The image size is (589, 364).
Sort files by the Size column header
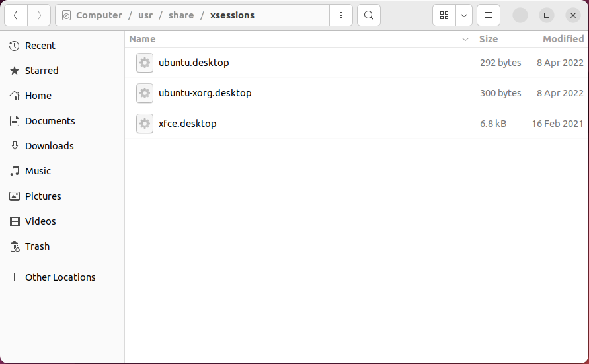pos(500,39)
